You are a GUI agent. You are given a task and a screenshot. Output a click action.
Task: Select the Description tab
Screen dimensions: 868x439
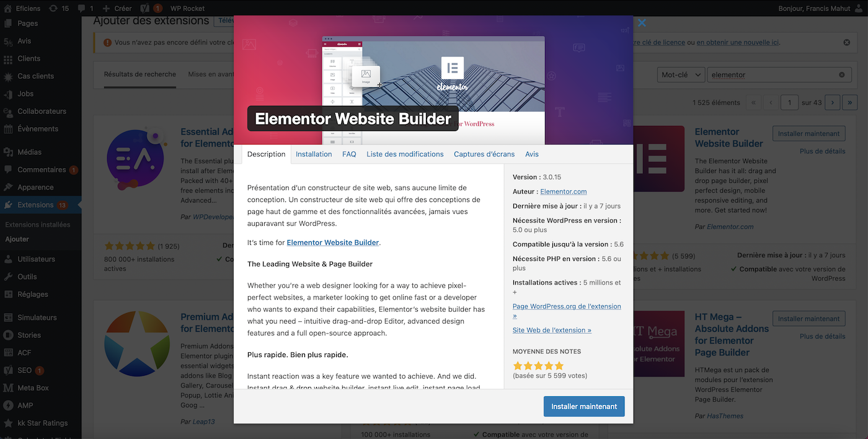coord(266,154)
